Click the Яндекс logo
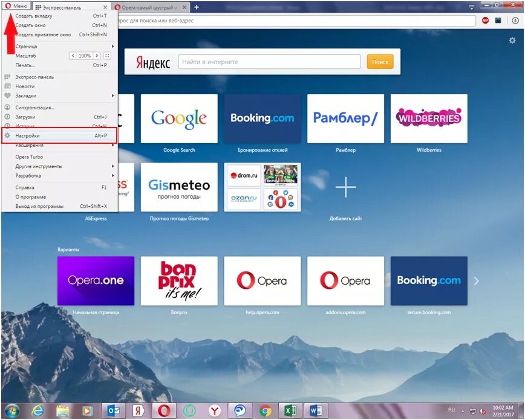This screenshot has width=525, height=420. pyautogui.click(x=153, y=62)
